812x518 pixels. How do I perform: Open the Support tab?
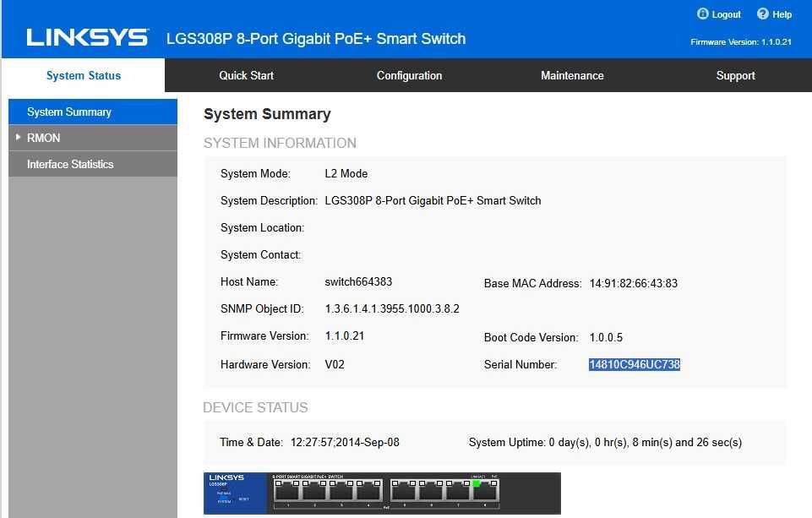(x=735, y=75)
